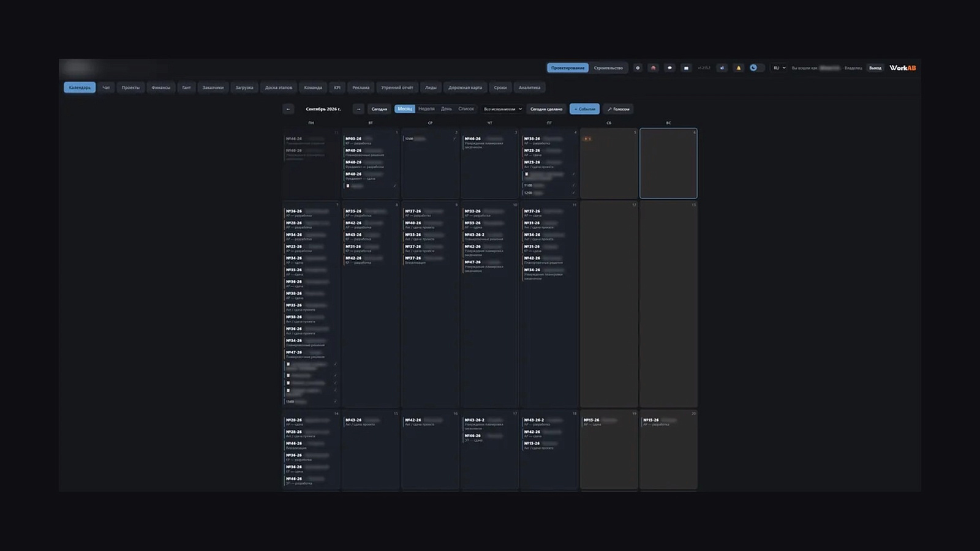
Task: Select the «Неделя» calendar view
Action: 426,109
